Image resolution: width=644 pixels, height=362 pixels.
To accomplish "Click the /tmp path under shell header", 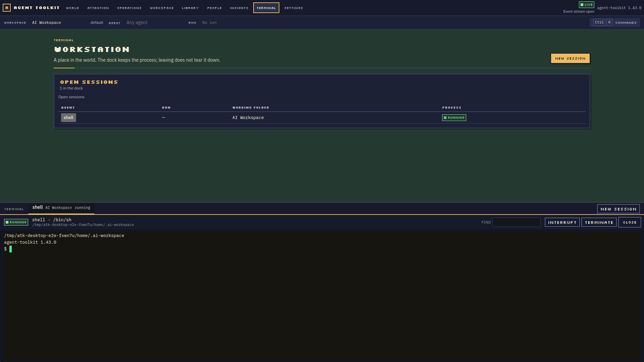I will (83, 225).
